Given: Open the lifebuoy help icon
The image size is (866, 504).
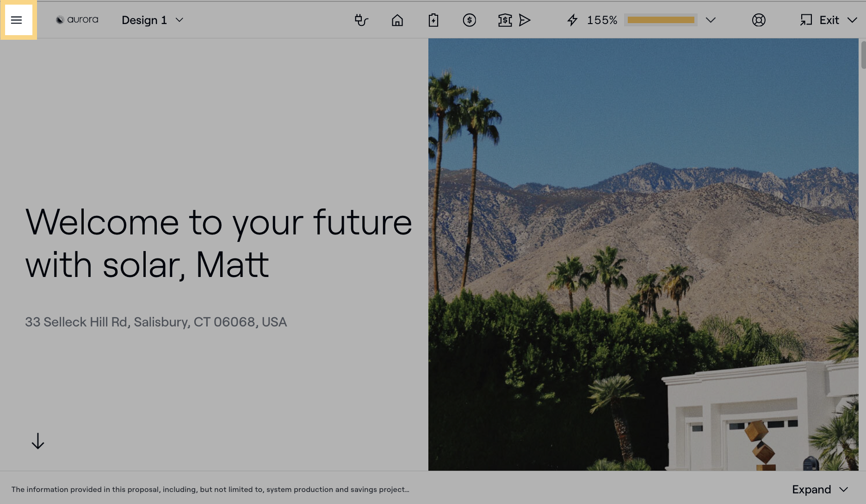Looking at the screenshot, I should click(x=759, y=20).
